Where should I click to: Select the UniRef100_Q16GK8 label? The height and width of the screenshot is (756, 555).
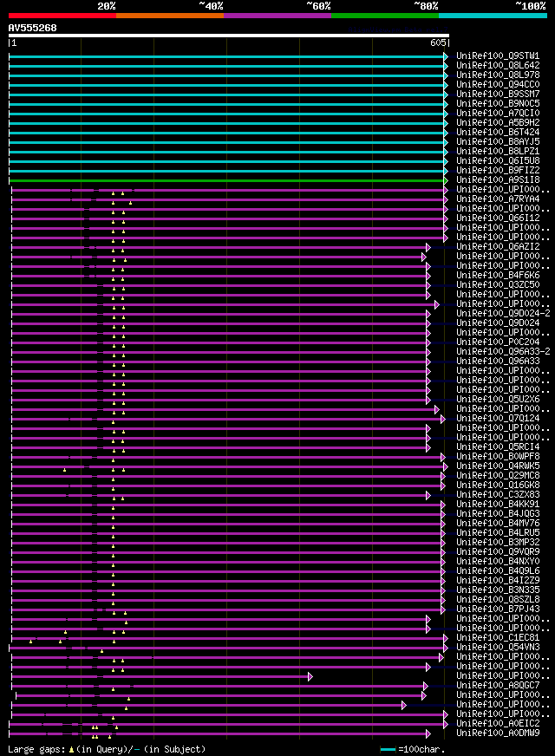point(498,485)
